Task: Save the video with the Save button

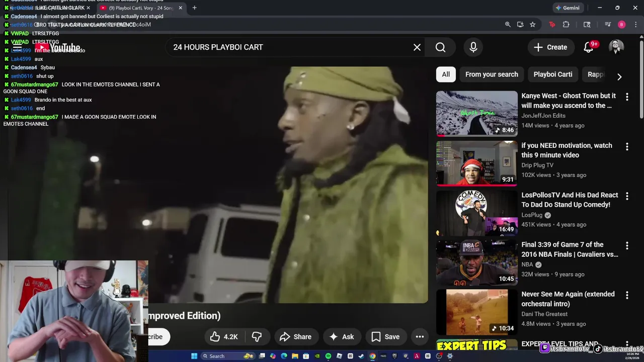Action: [385, 337]
